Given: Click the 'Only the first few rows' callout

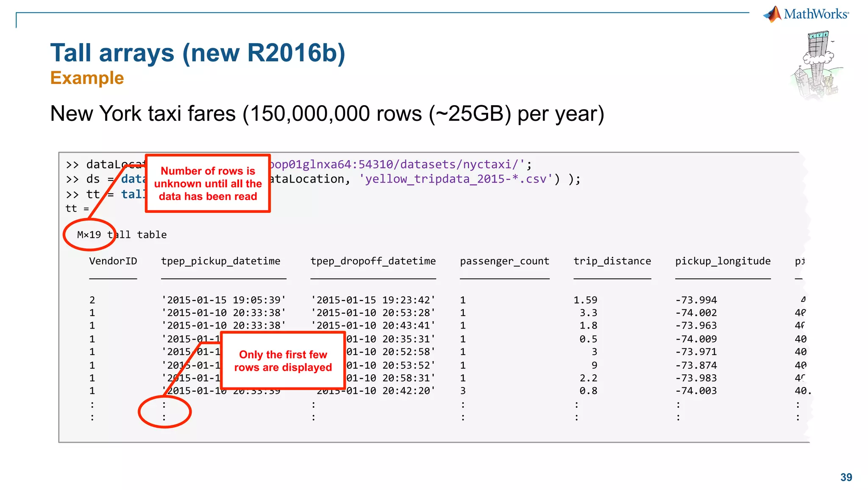Looking at the screenshot, I should point(283,361).
